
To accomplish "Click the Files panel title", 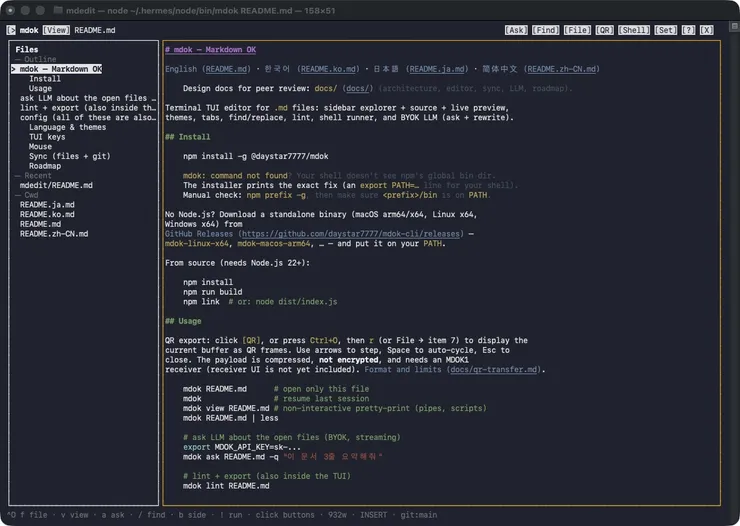I will pyautogui.click(x=27, y=50).
